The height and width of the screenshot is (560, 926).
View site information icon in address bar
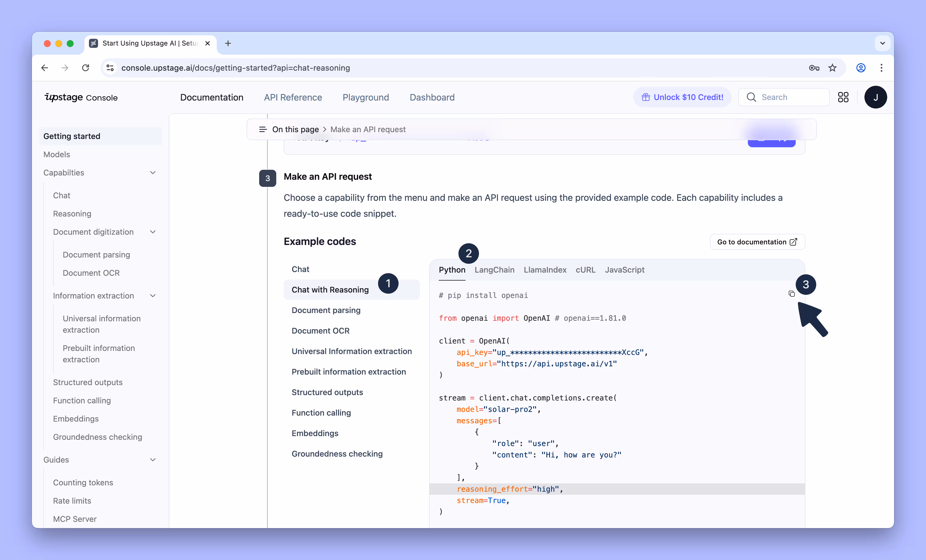pyautogui.click(x=110, y=68)
